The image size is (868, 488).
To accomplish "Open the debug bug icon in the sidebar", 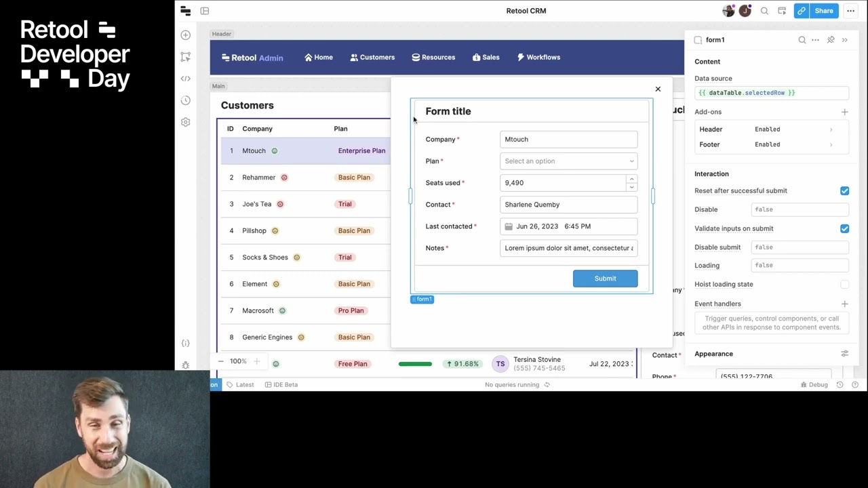I will (x=186, y=365).
